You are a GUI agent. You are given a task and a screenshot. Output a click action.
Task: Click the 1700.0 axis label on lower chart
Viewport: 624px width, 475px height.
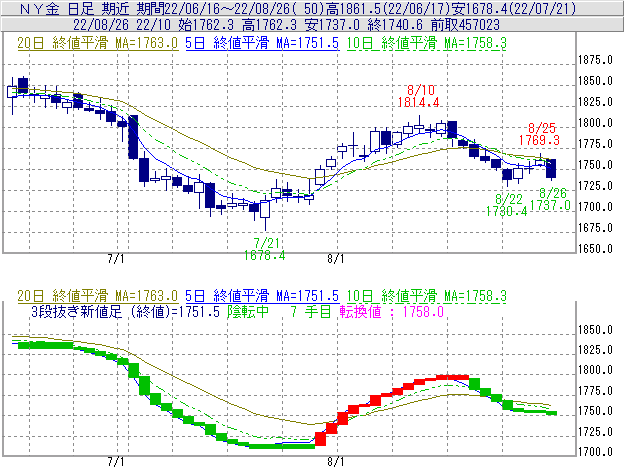(x=595, y=452)
